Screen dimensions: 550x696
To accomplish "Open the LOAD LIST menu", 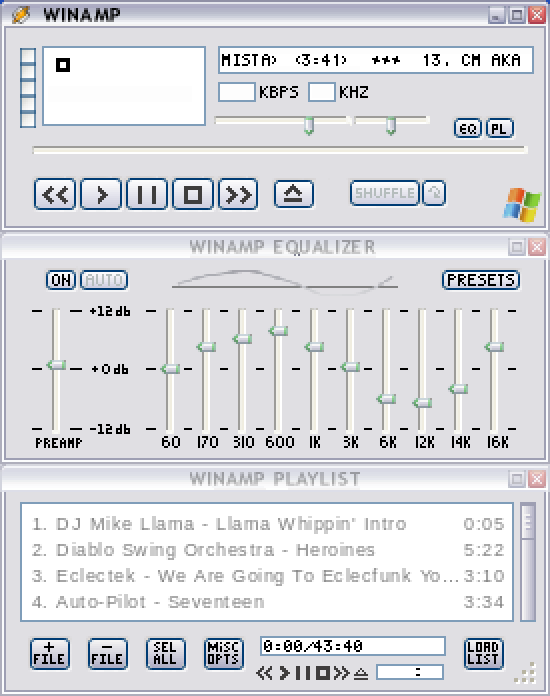I will 483,653.
